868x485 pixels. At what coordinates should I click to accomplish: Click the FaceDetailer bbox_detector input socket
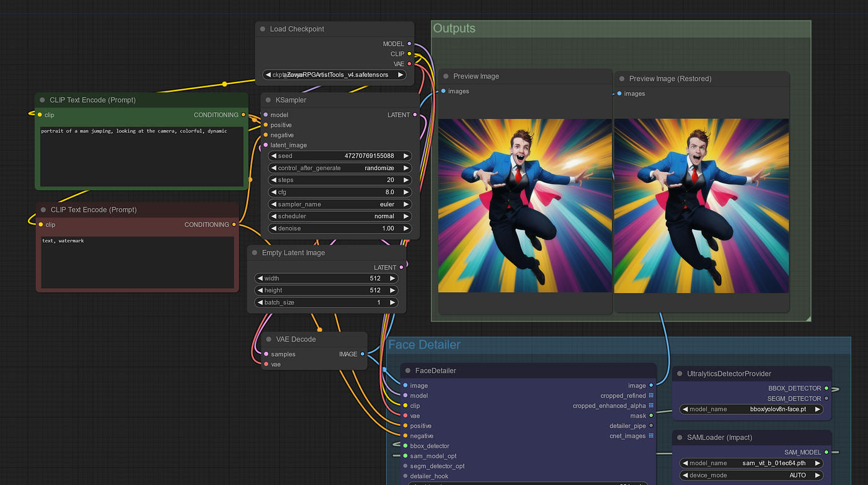pos(405,446)
